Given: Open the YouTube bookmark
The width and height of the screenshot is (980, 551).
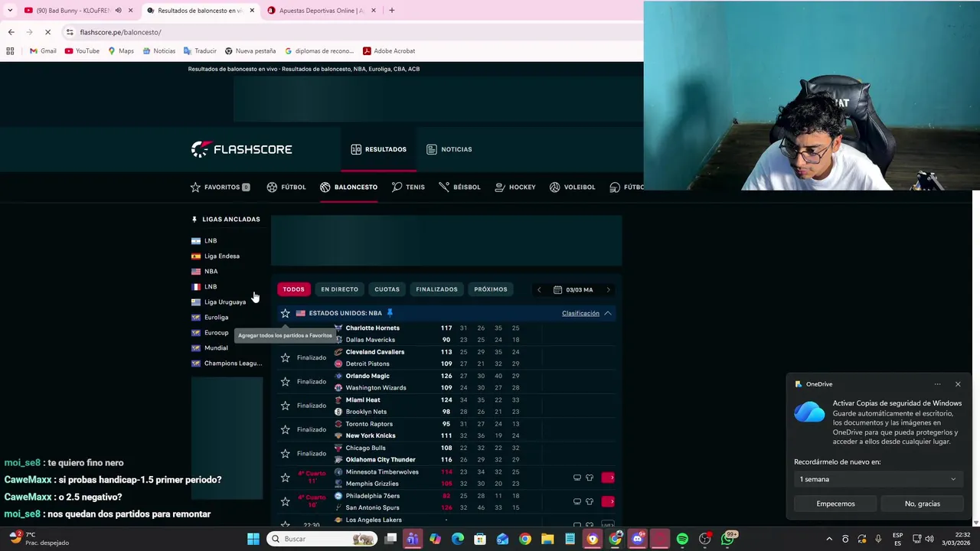Looking at the screenshot, I should pyautogui.click(x=82, y=51).
